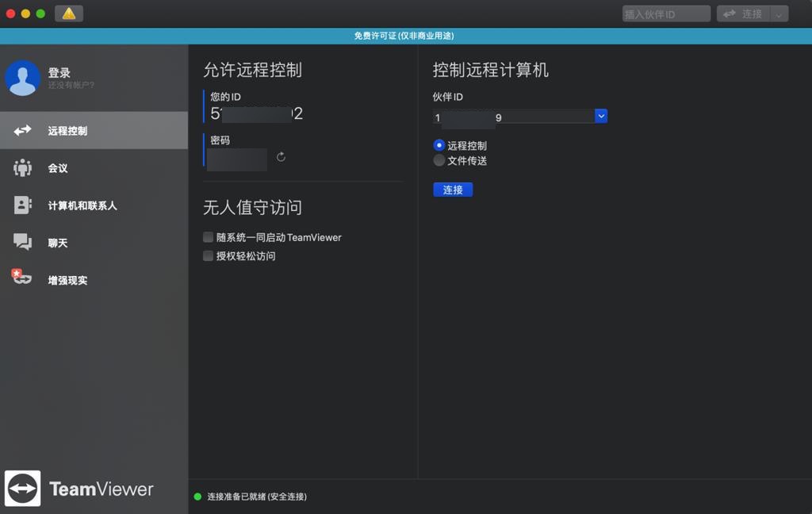Click the 无人值守访问 heading
Viewport: 812px width, 514px height.
coord(253,207)
